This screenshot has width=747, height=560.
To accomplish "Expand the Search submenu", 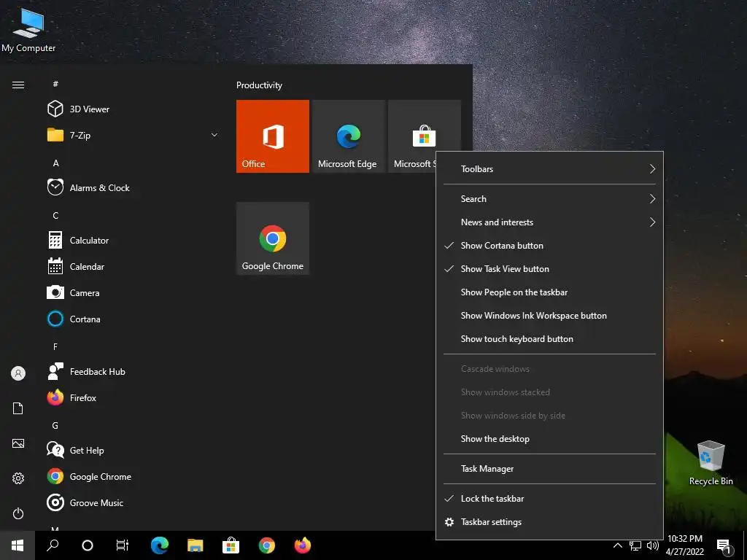I will [x=549, y=199].
